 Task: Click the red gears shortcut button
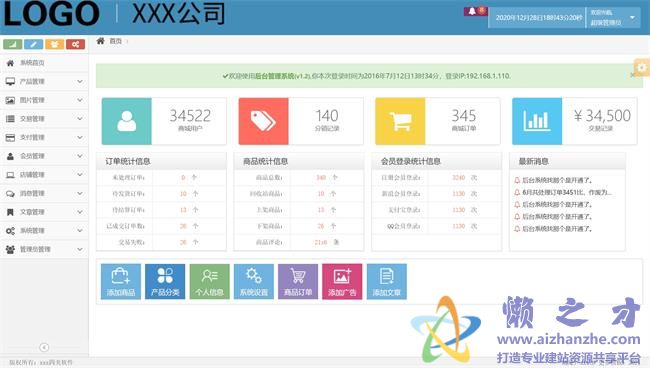[x=75, y=44]
